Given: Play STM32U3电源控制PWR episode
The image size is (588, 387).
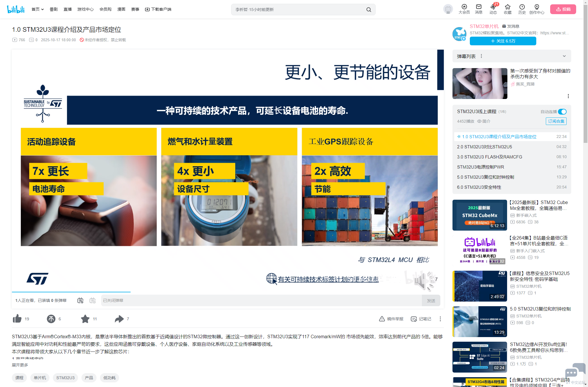Looking at the screenshot, I should point(512,167).
